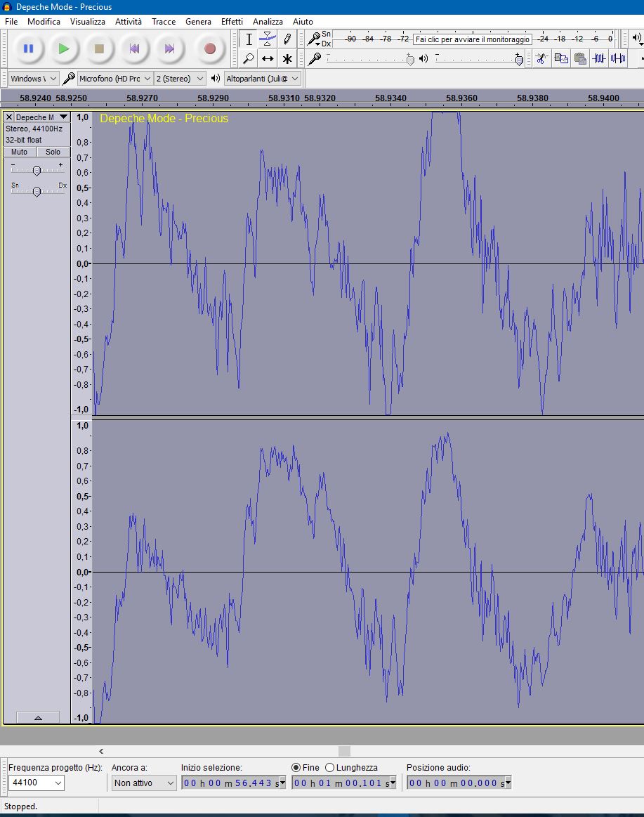Open the Genera menu
Image resolution: width=644 pixels, height=817 pixels.
point(199,21)
